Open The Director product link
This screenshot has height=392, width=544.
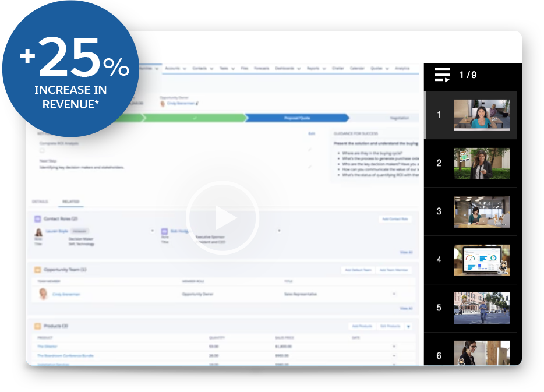coord(47,347)
